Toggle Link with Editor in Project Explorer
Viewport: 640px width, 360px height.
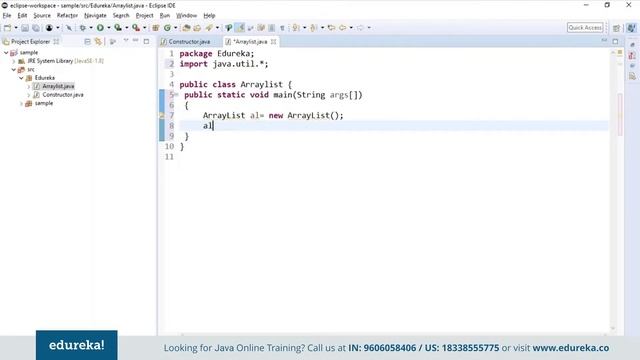(x=98, y=42)
